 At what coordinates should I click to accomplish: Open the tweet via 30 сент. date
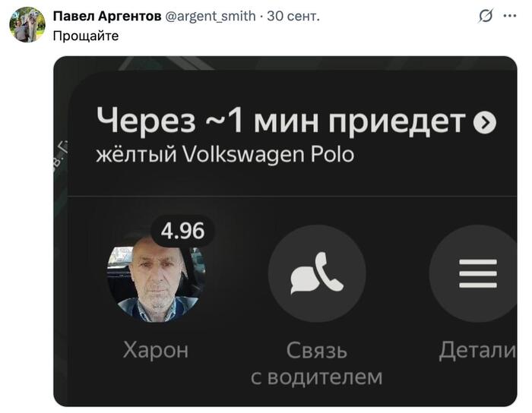(x=293, y=16)
